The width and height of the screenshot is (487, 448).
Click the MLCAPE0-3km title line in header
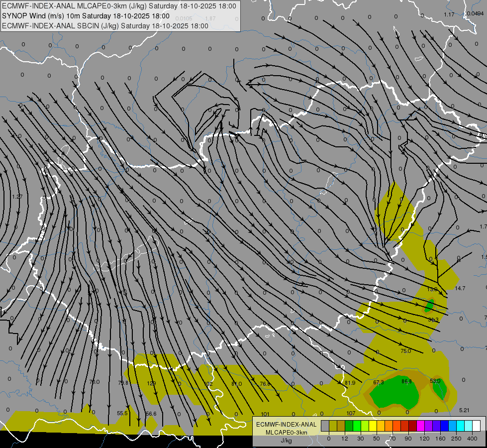(119, 6)
